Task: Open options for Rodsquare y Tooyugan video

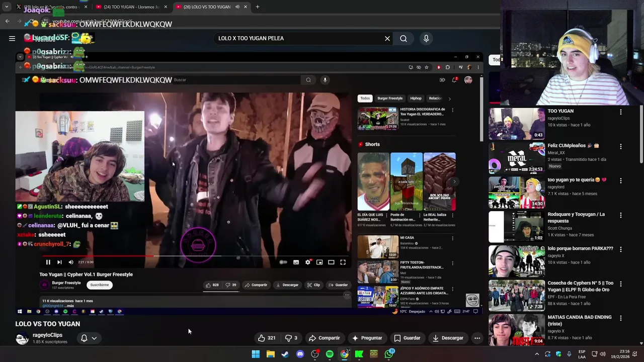Action: (620, 215)
